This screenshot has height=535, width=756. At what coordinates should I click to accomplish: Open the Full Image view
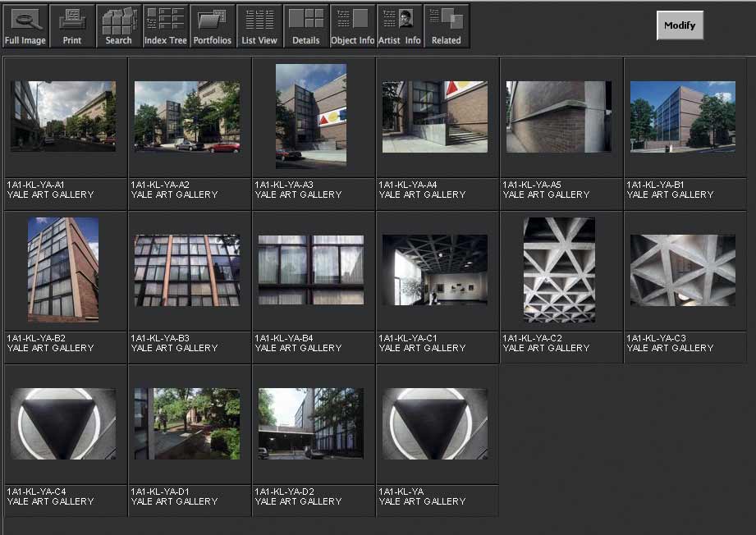(25, 25)
